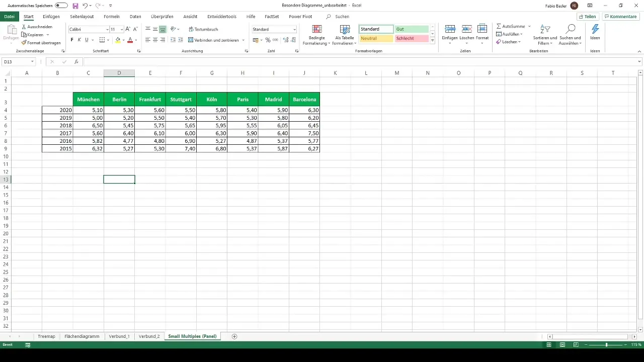This screenshot has width=644, height=362.
Task: Decrease font size with the smaller A icon
Action: (135, 29)
